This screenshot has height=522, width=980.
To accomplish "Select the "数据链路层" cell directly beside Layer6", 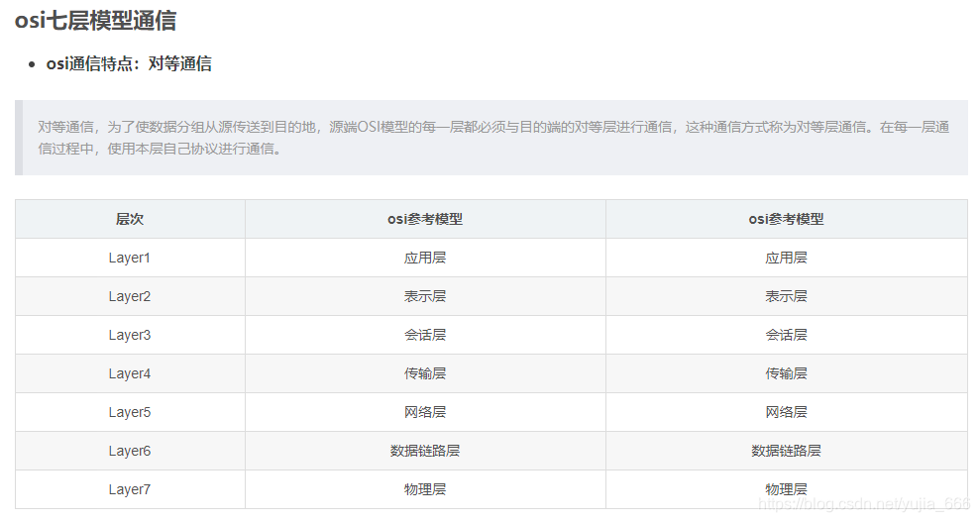I will pos(425,452).
